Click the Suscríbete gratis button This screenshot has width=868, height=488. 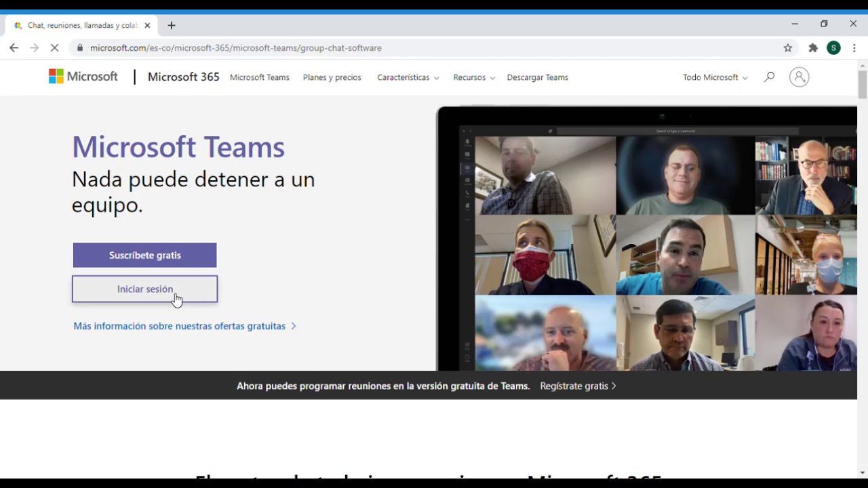145,255
